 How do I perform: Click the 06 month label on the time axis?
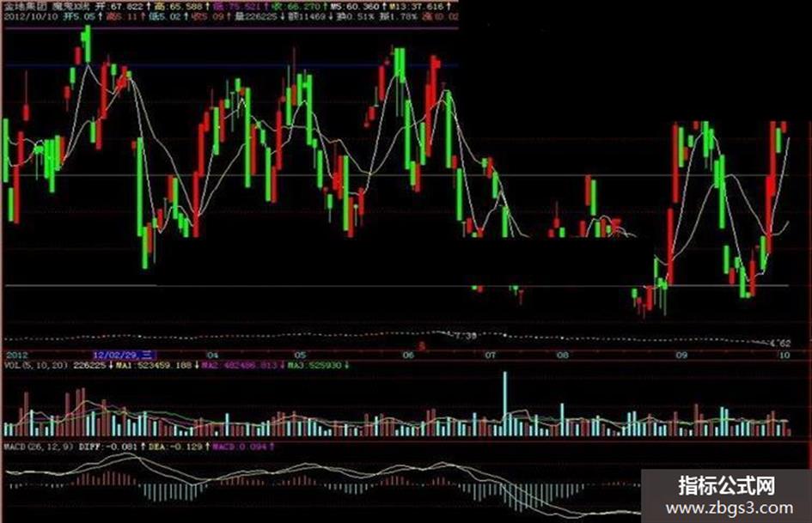pos(408,356)
